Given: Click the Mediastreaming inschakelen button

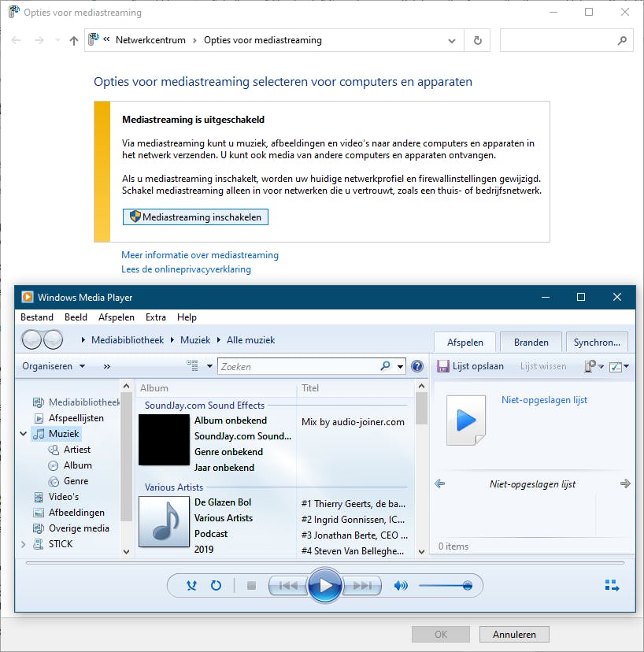Looking at the screenshot, I should pyautogui.click(x=195, y=217).
